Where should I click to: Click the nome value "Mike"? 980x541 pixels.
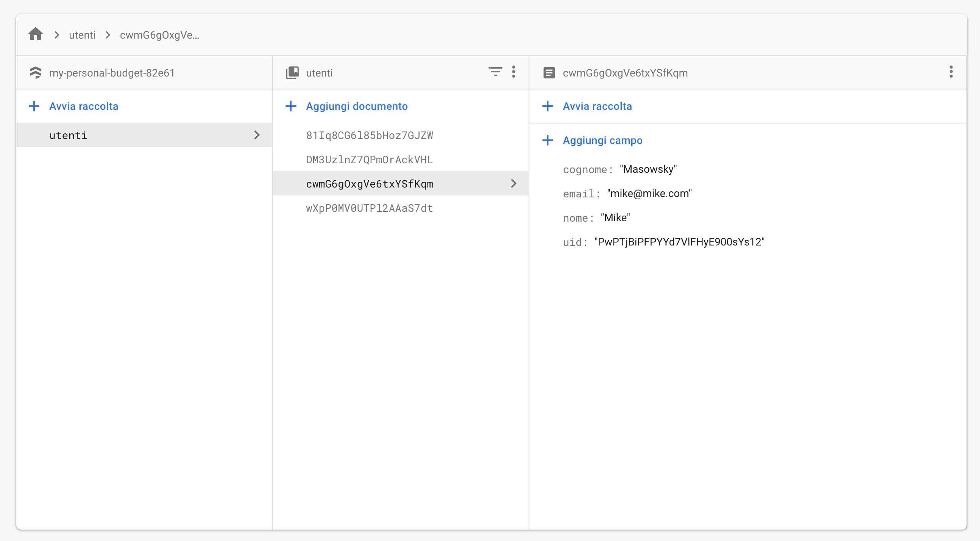(x=615, y=218)
